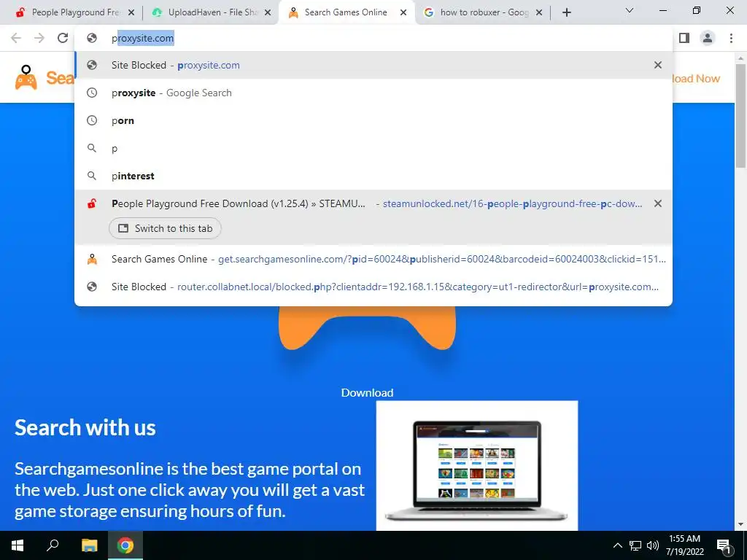
Task: Click the Download text link
Action: (x=368, y=393)
